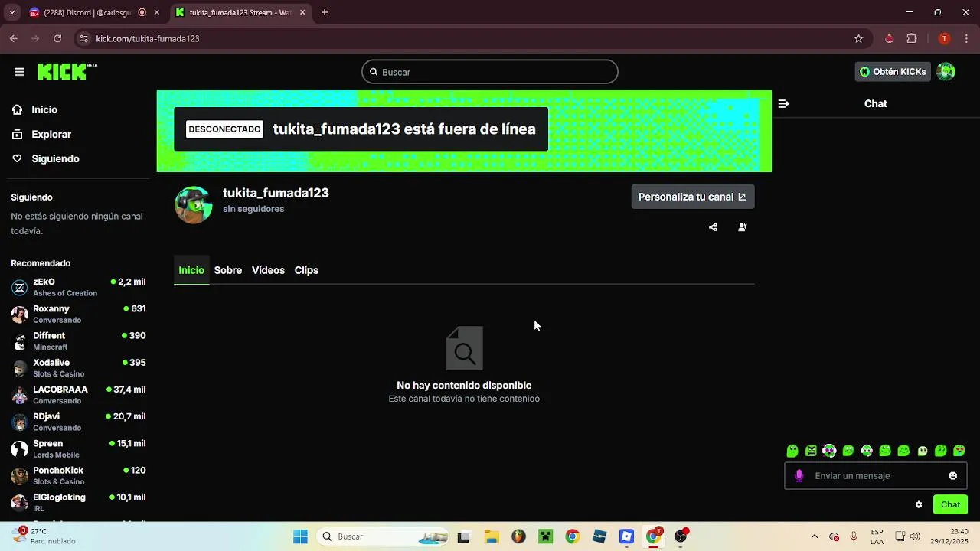Switch to the Clips tab

306,270
